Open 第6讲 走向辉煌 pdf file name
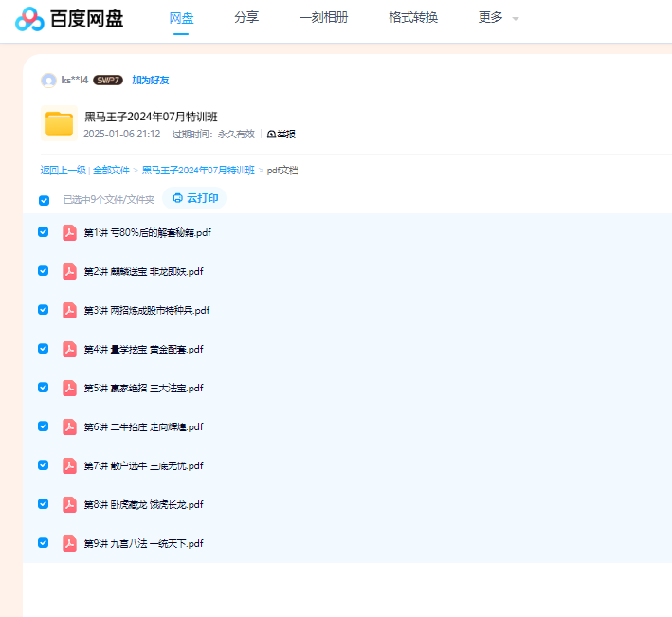The height and width of the screenshot is (617, 672). 143,426
